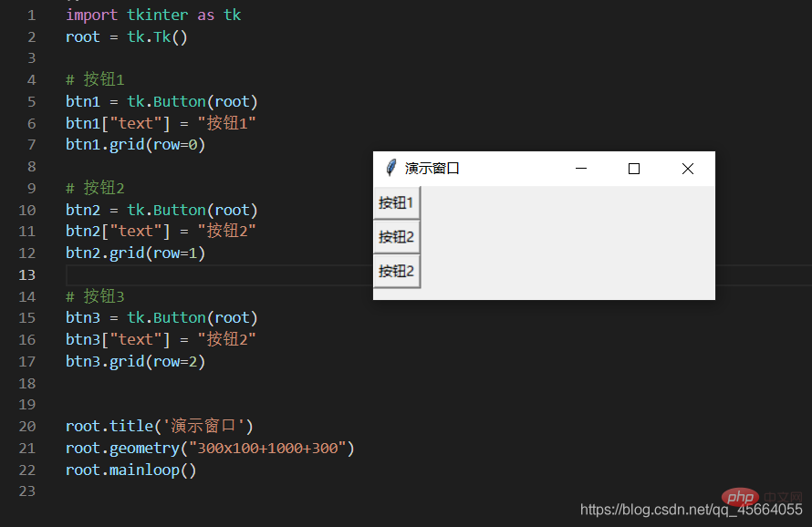Click 'btn2 = tk.Button(root)' code line
The width and height of the screenshot is (812, 527).
[x=161, y=210]
